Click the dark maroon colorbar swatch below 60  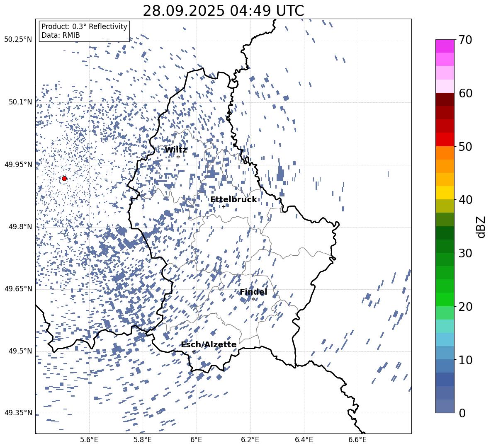pyautogui.click(x=445, y=99)
